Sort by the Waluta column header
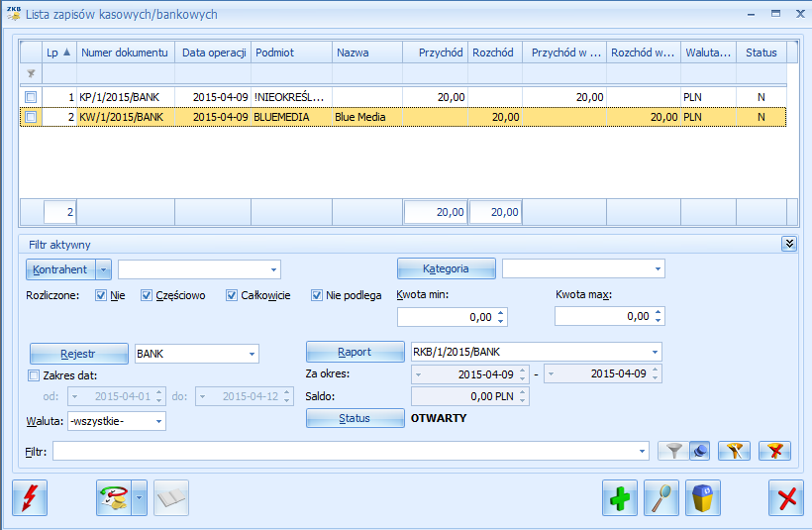 point(708,53)
